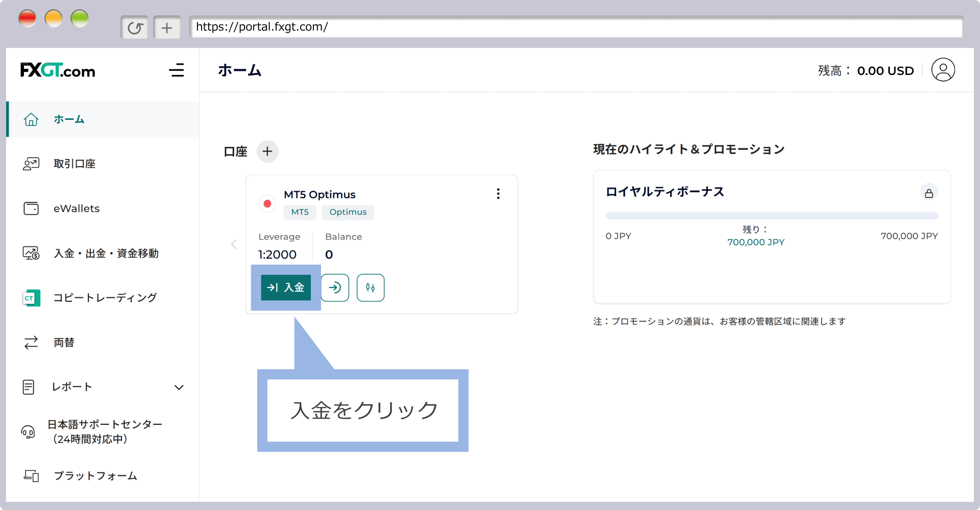Select ホーム in the sidebar
Viewport: 980px width, 510px height.
tap(68, 119)
